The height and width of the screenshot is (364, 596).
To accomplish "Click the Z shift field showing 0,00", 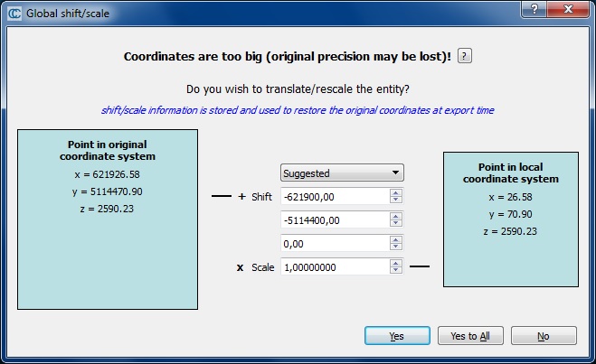I will 333,243.
